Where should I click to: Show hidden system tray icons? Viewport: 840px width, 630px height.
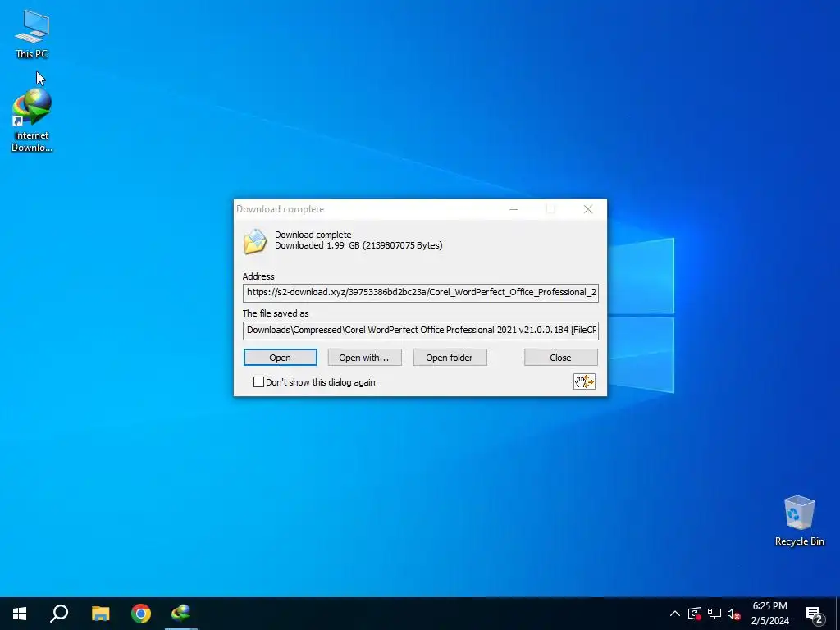coord(675,614)
